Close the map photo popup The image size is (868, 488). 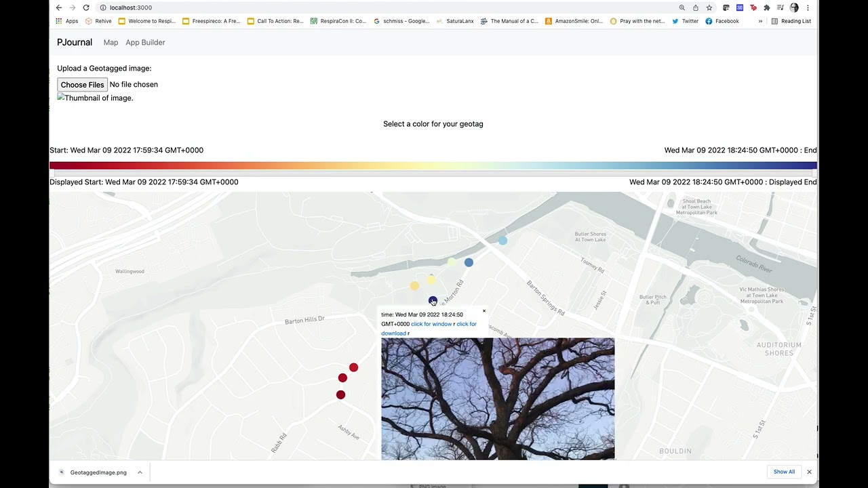coord(484,311)
